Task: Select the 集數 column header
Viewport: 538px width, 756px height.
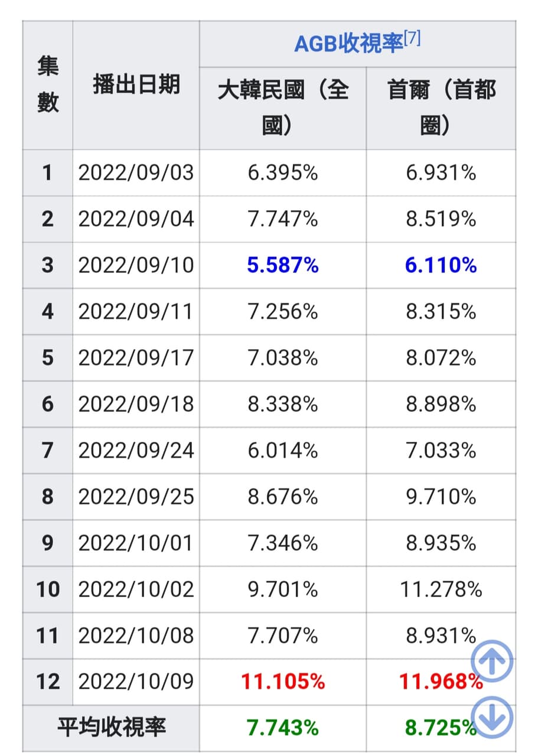Action: point(48,85)
